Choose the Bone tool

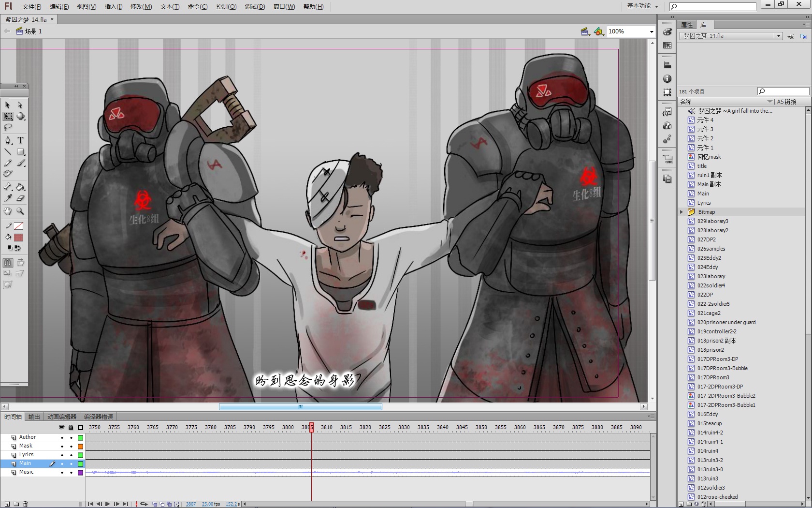click(x=8, y=187)
